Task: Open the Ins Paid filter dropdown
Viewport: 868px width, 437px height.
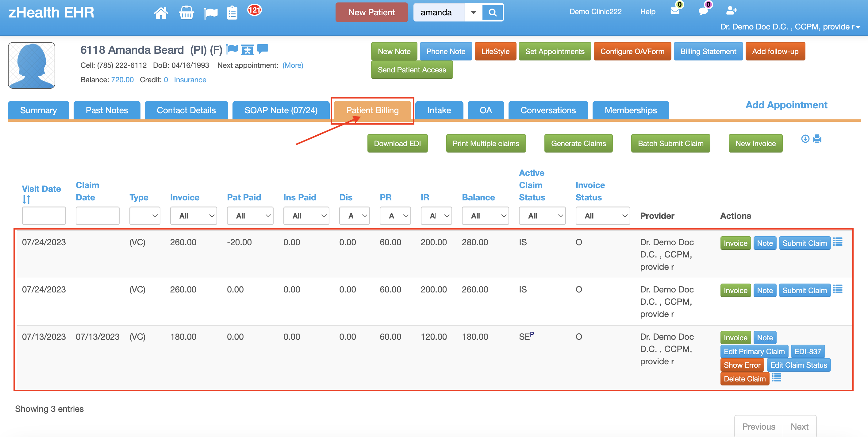Action: tap(306, 216)
